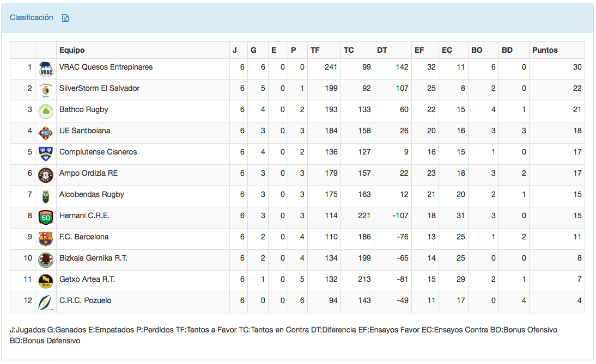Click the BO bonus ofensivo column header
The width and height of the screenshot is (596, 364).
tap(477, 50)
